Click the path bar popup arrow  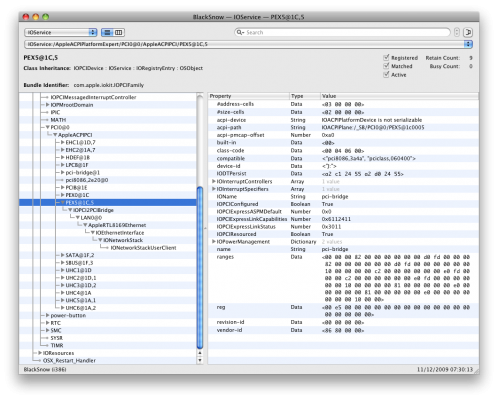(x=468, y=44)
